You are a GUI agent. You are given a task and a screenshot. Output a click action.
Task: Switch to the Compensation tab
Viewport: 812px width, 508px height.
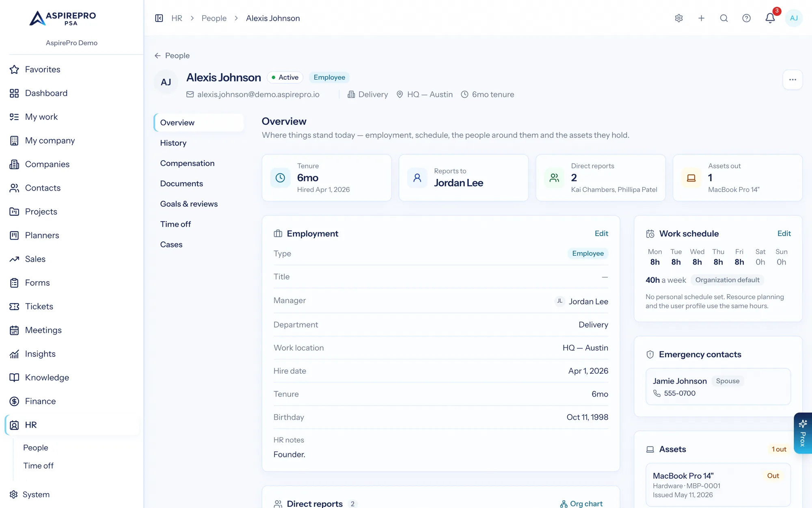(x=199, y=163)
